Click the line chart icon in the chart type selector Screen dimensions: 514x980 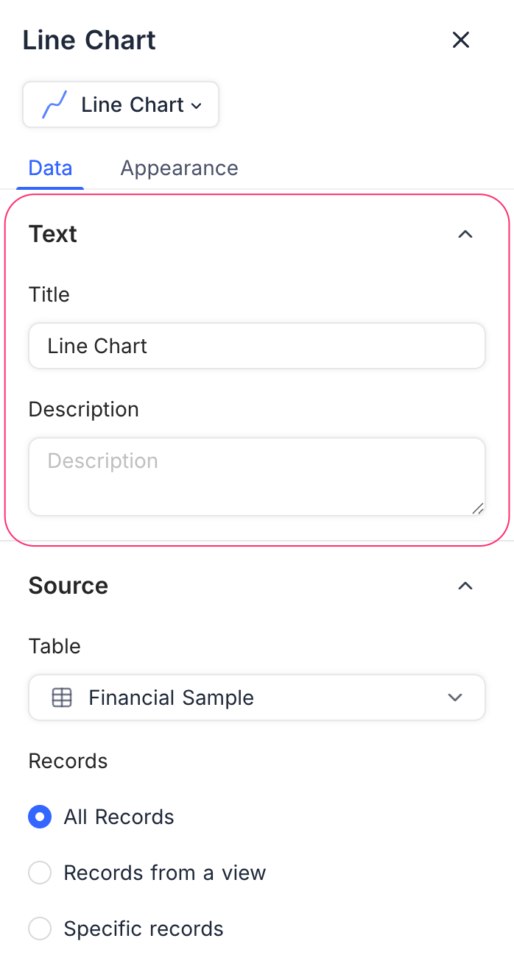pos(55,104)
